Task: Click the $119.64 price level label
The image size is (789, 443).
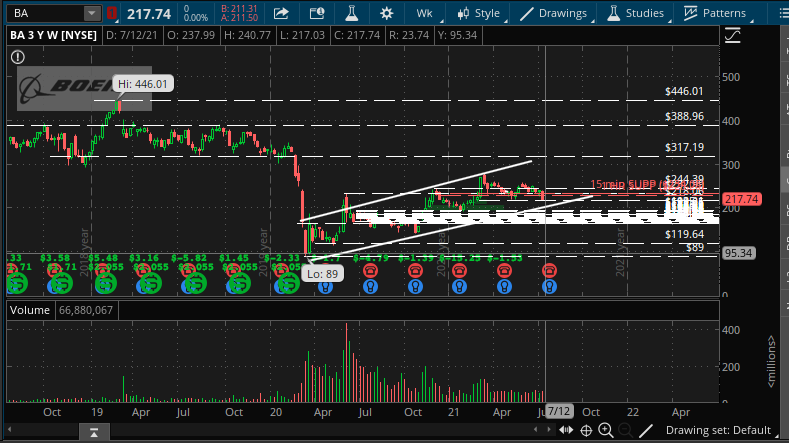Action: click(684, 235)
